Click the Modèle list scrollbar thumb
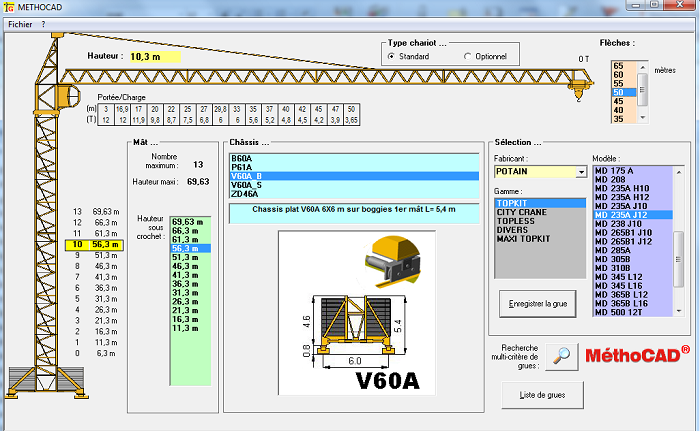This screenshot has width=700, height=431. tap(679, 259)
